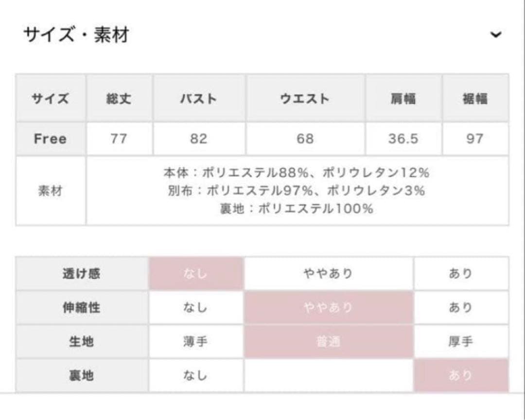Click highlighted 普通 in 生地 row
Viewport: 525px width, 420px height.
329,342
